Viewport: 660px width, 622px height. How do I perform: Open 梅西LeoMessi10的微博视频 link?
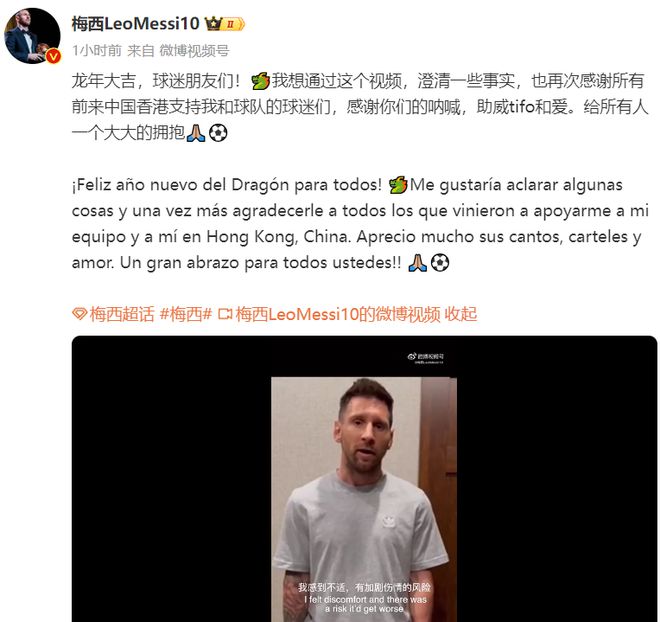[338, 314]
